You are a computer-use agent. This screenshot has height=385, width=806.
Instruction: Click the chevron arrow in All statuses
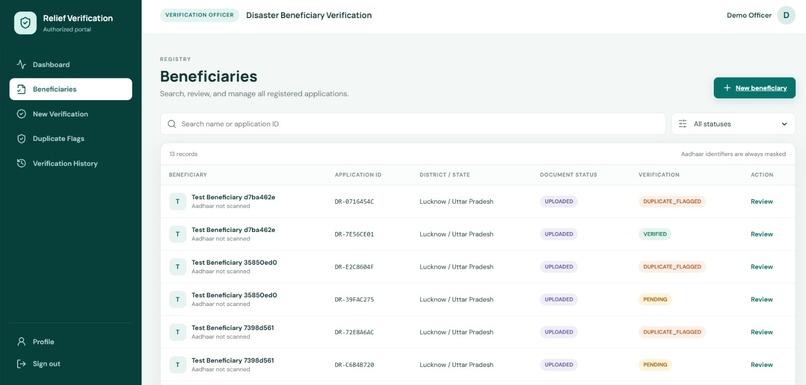784,124
